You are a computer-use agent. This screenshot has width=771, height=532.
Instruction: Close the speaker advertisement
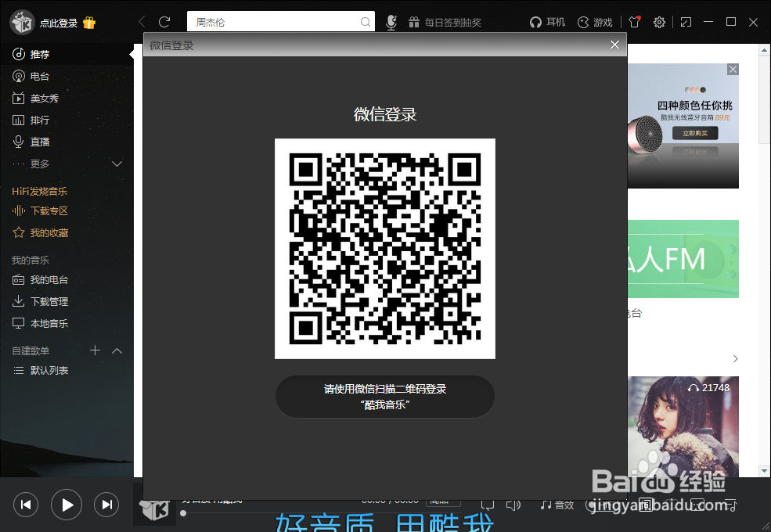point(733,70)
